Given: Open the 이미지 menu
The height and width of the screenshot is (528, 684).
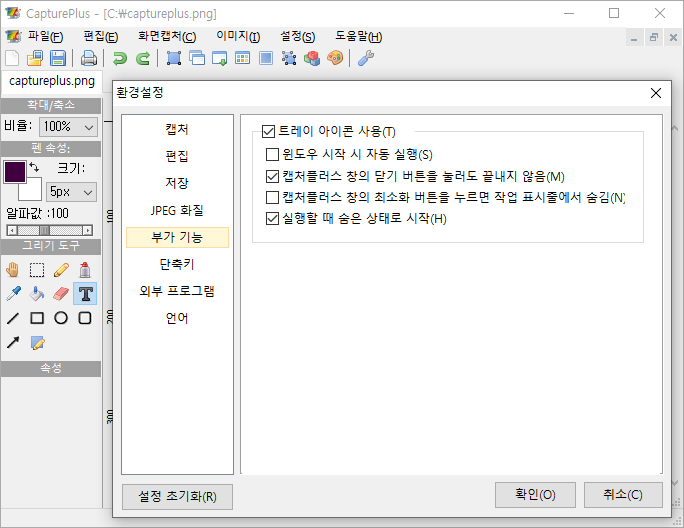Looking at the screenshot, I should click(x=238, y=36).
